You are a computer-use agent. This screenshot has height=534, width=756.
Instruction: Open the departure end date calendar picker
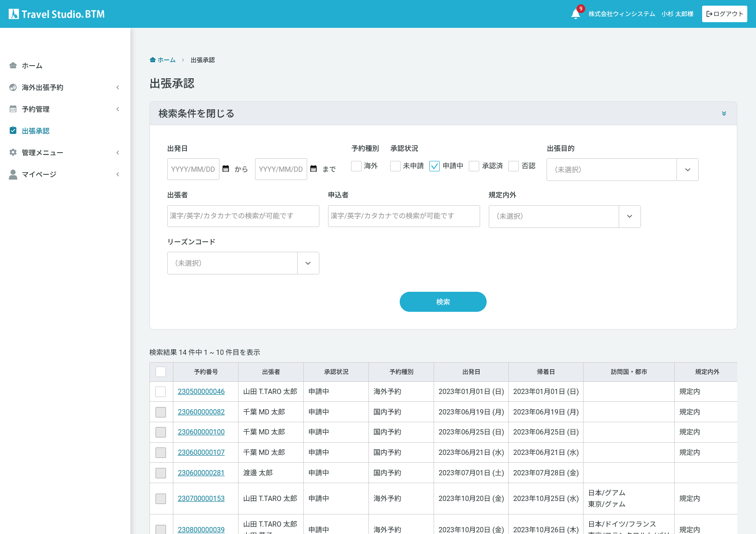[314, 169]
